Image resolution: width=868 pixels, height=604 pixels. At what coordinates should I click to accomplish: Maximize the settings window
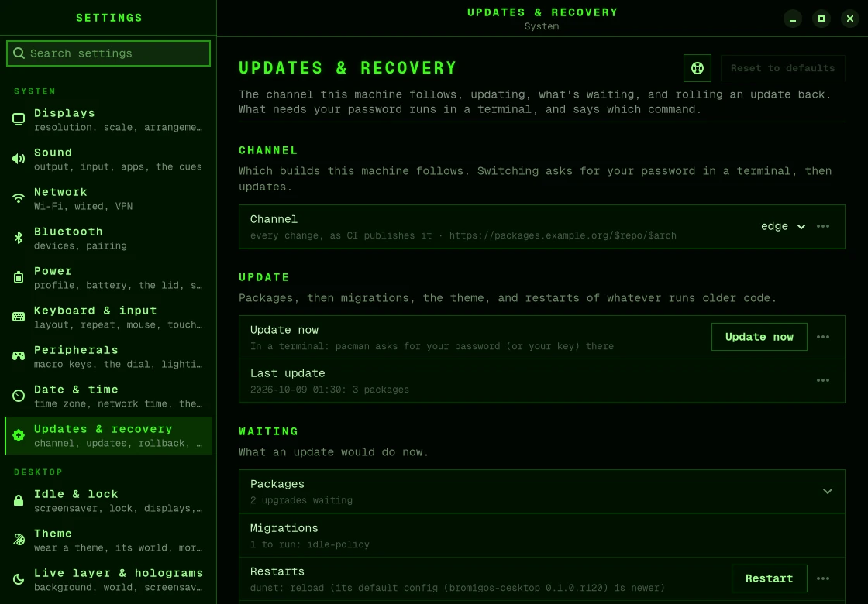point(821,19)
